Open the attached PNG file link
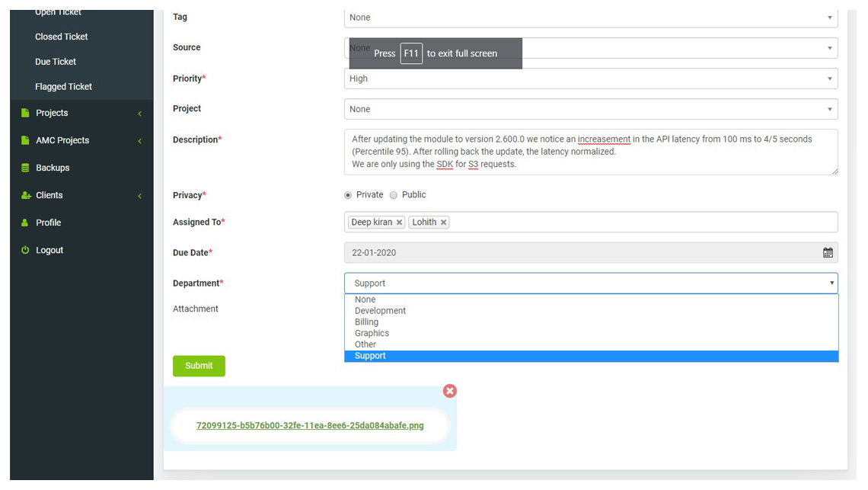Screen dimensions: 868x490 (310, 426)
